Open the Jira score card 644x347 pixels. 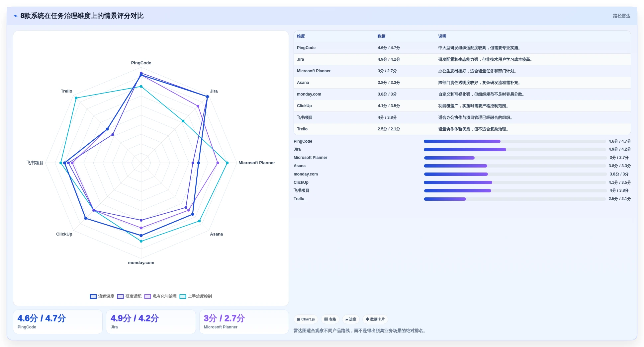(151, 322)
